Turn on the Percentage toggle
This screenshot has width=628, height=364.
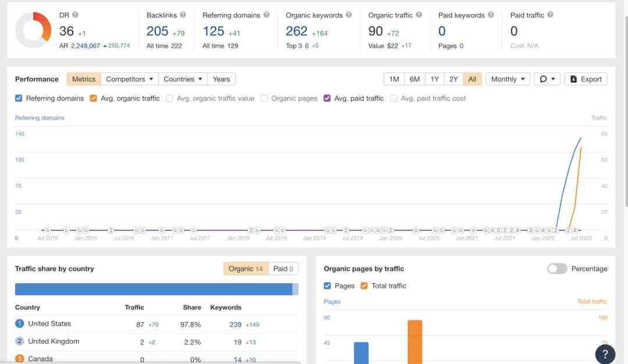[557, 269]
